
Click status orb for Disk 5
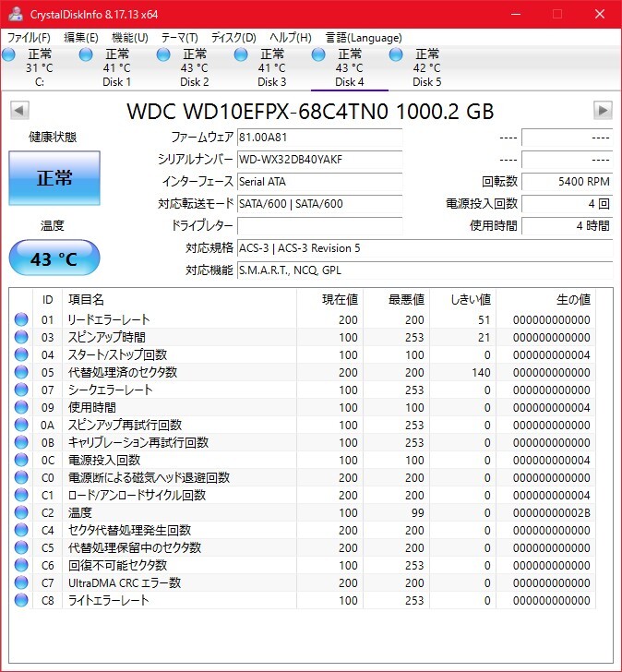[x=396, y=54]
